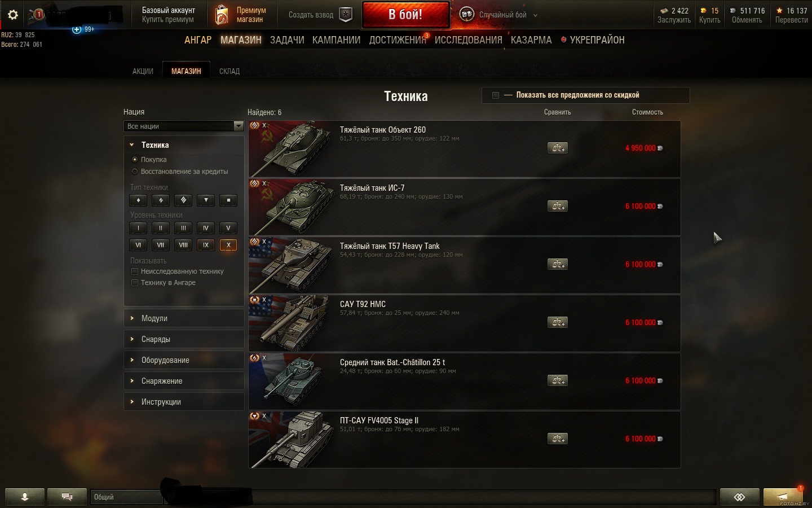Expand the Оборудование section

click(x=184, y=360)
